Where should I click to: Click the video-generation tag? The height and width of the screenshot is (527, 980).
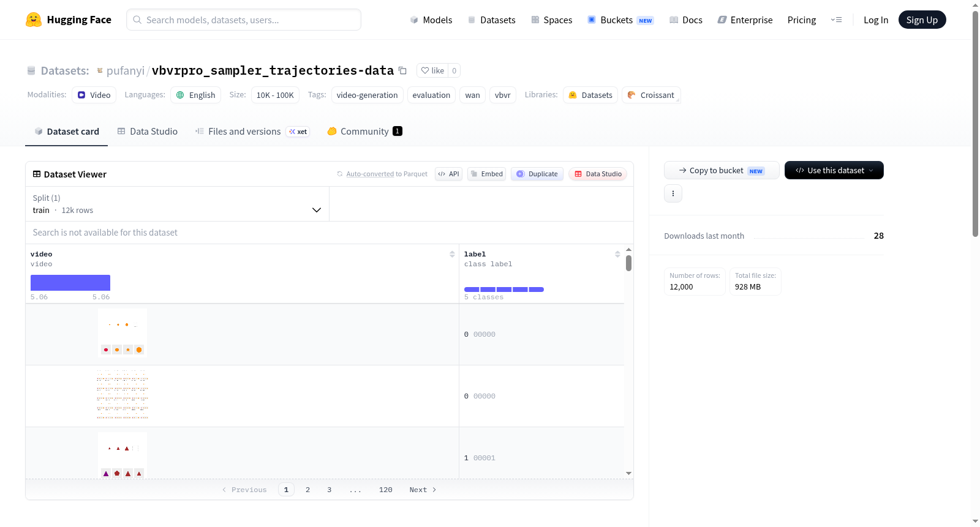[x=367, y=95]
